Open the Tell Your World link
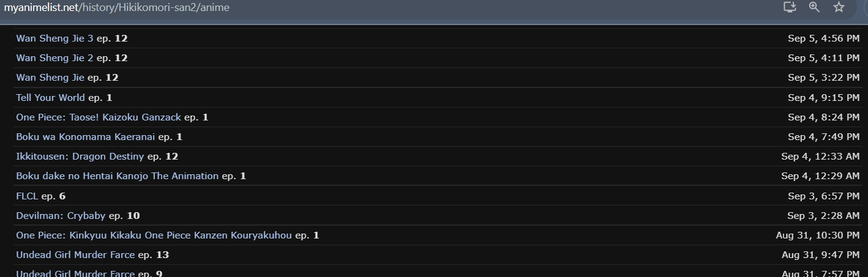Viewport: 868px width, 277px height. tap(50, 98)
